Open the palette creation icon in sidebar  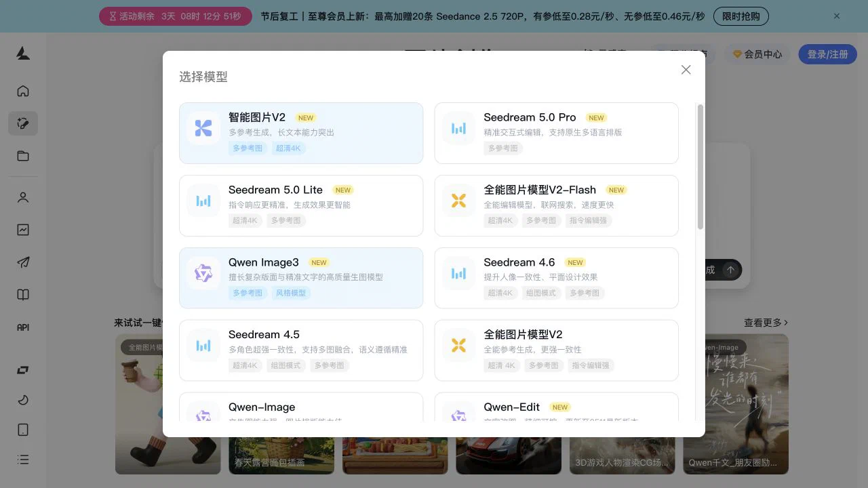[23, 123]
